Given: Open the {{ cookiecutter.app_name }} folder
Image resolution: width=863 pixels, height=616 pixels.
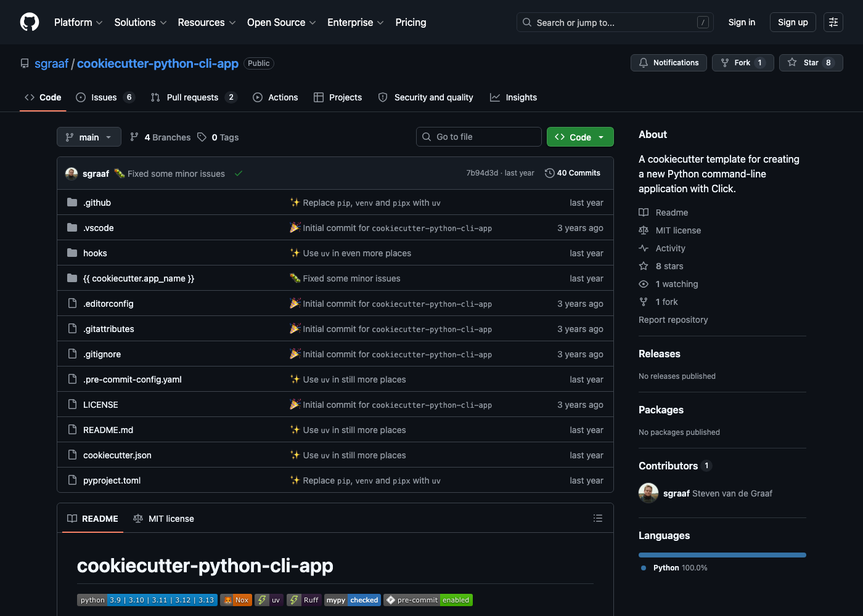Looking at the screenshot, I should pyautogui.click(x=139, y=278).
